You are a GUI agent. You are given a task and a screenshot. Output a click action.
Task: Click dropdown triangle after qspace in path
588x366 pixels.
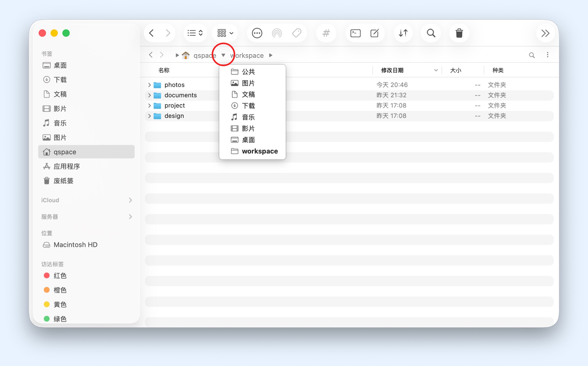pyautogui.click(x=223, y=55)
